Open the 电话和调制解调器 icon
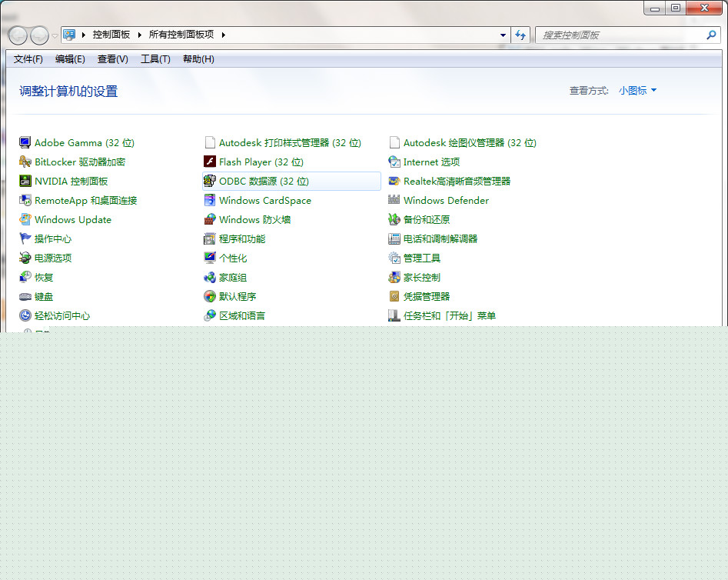The image size is (728, 580). click(x=394, y=238)
